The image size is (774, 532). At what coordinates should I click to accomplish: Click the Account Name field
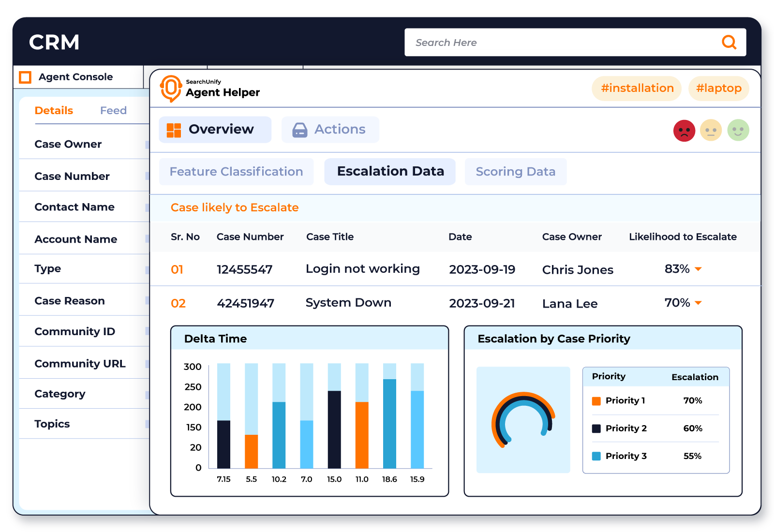coord(84,239)
